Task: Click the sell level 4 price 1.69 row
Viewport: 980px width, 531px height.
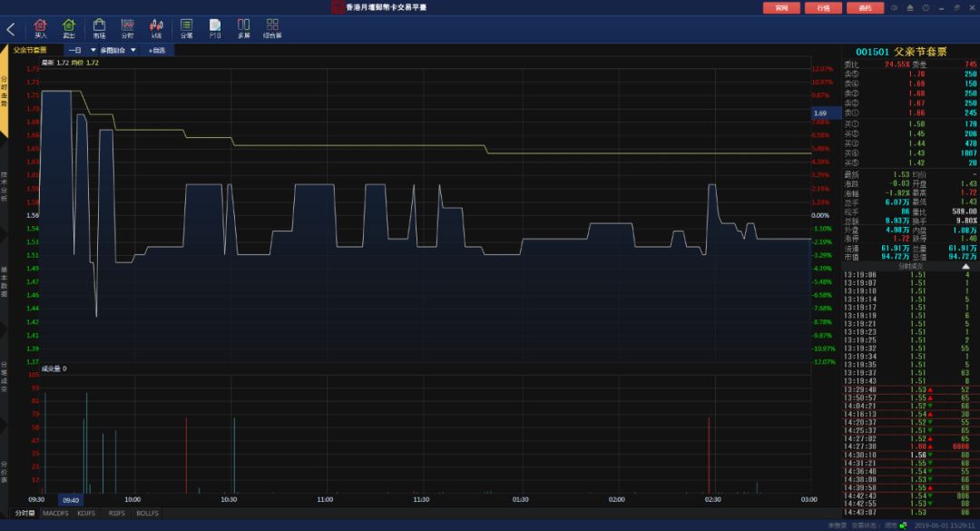Action: click(910, 84)
